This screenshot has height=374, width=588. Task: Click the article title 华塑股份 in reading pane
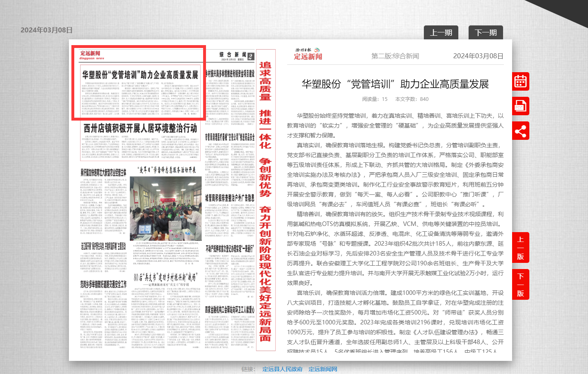[x=395, y=84]
